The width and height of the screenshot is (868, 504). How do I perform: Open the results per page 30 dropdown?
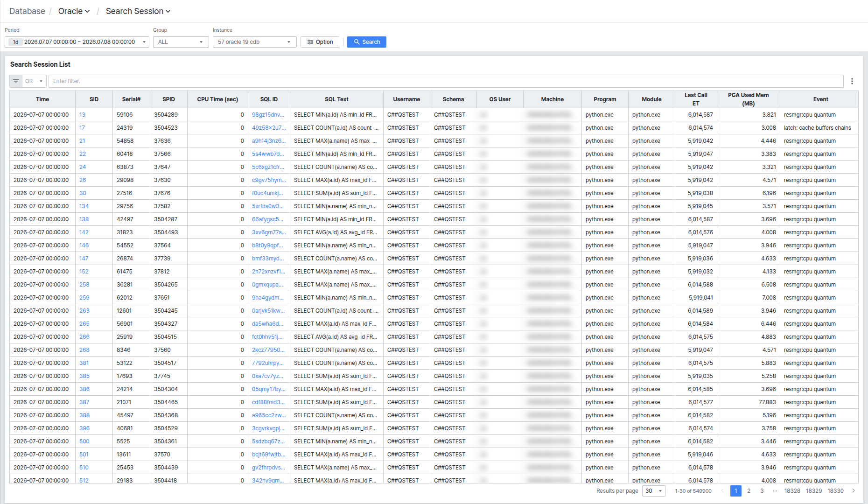coord(654,491)
